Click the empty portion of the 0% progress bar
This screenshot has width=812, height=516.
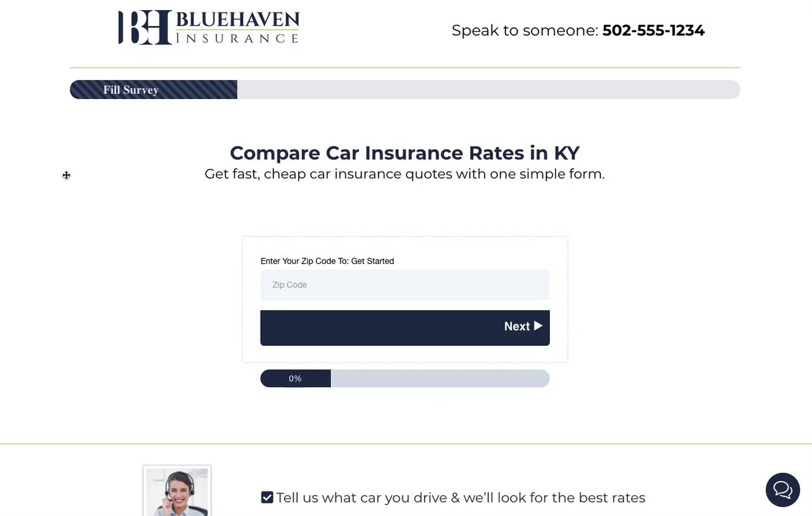coord(440,379)
